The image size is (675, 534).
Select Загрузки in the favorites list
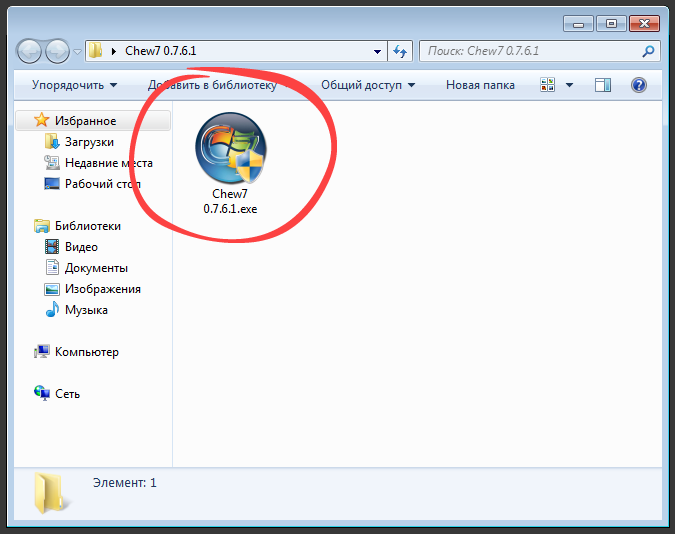coord(89,142)
